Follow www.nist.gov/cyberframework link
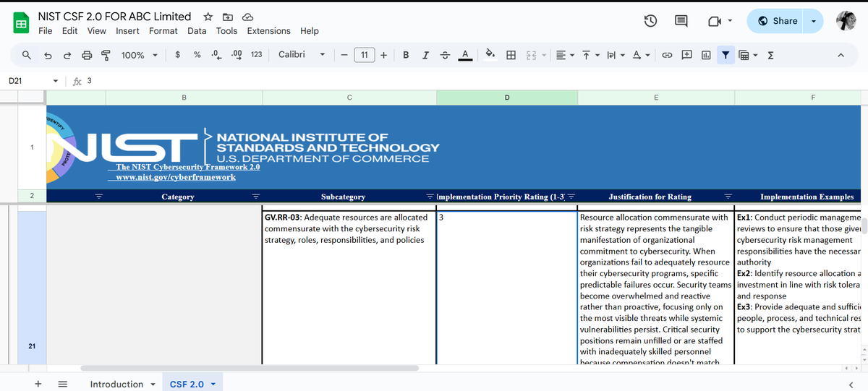 click(x=176, y=177)
